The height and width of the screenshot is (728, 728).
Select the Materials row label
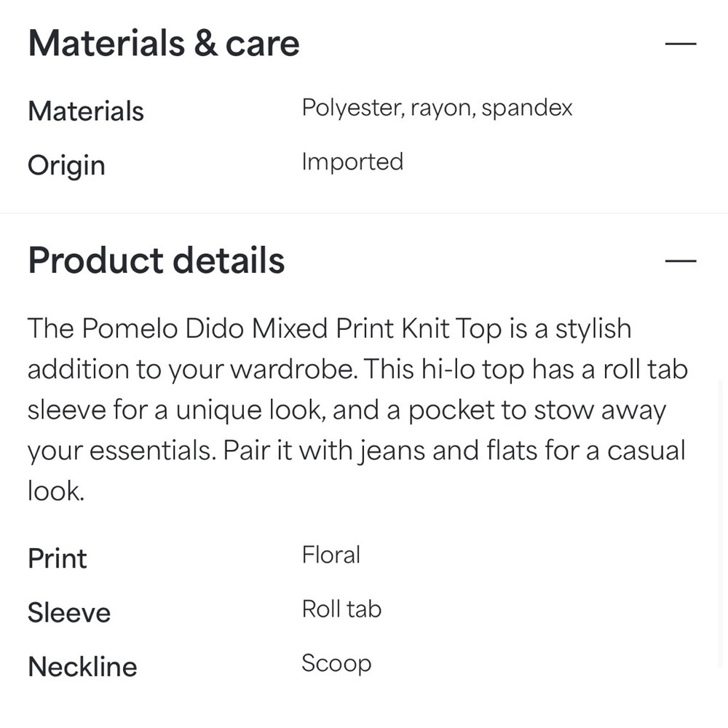86,111
